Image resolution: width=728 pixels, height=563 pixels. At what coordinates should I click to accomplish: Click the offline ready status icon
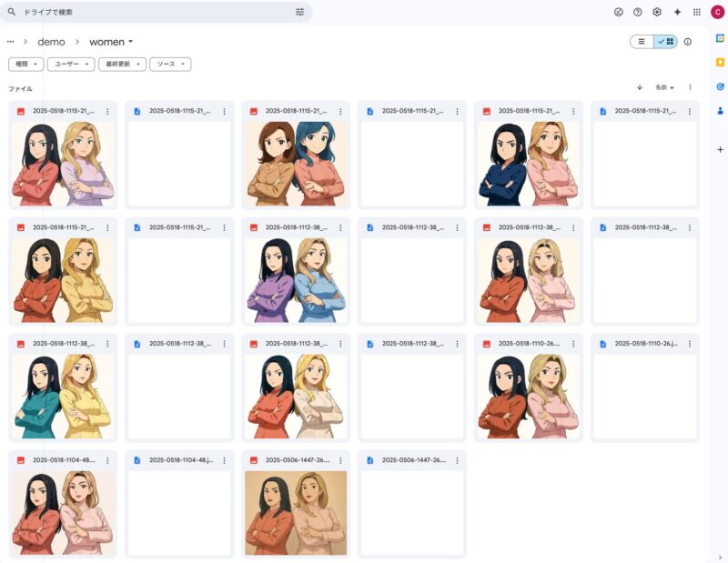[x=619, y=12]
